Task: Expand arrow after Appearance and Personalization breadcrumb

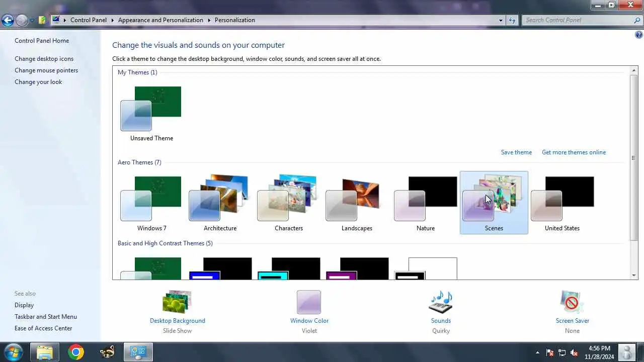Action: (209, 20)
